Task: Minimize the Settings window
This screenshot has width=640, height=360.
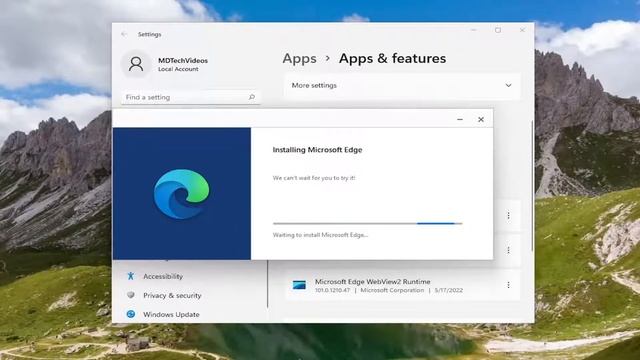Action: tap(473, 30)
